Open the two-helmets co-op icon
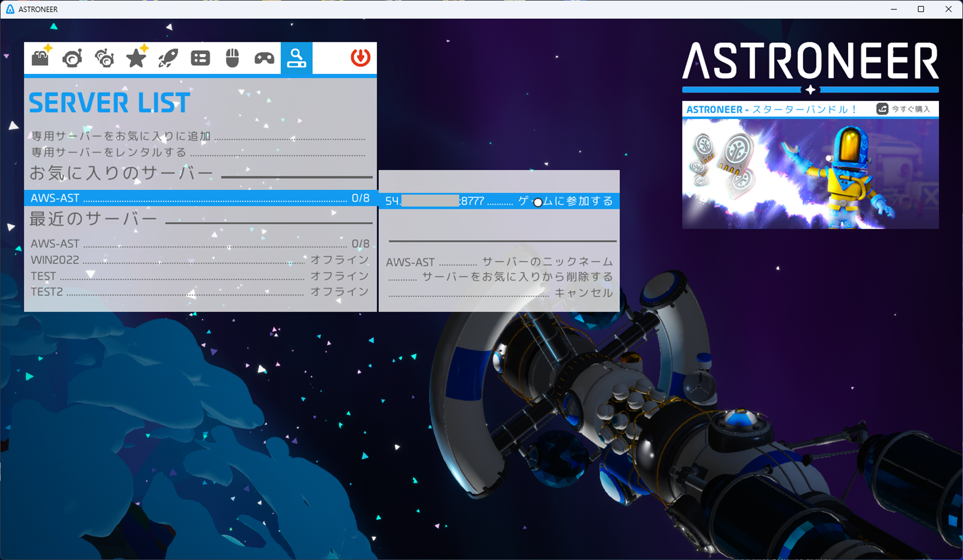 (104, 58)
